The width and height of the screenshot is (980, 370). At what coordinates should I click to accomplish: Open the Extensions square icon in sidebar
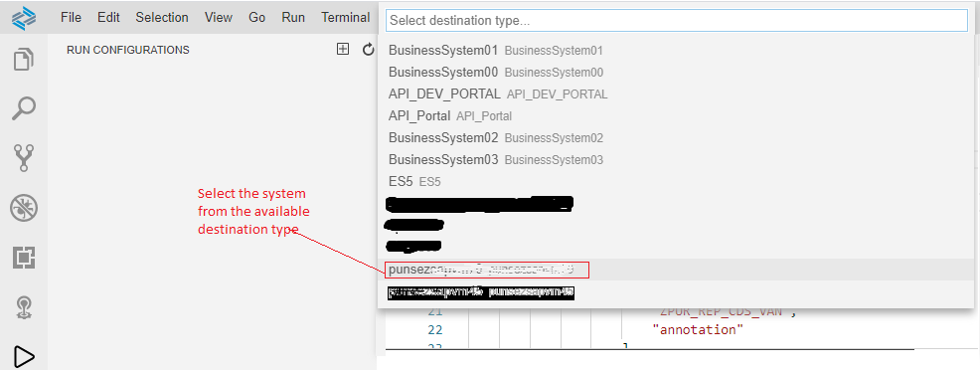(x=24, y=257)
